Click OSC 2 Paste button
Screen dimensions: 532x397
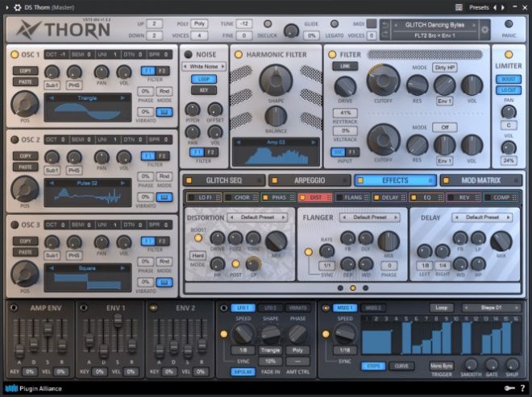pyautogui.click(x=26, y=167)
